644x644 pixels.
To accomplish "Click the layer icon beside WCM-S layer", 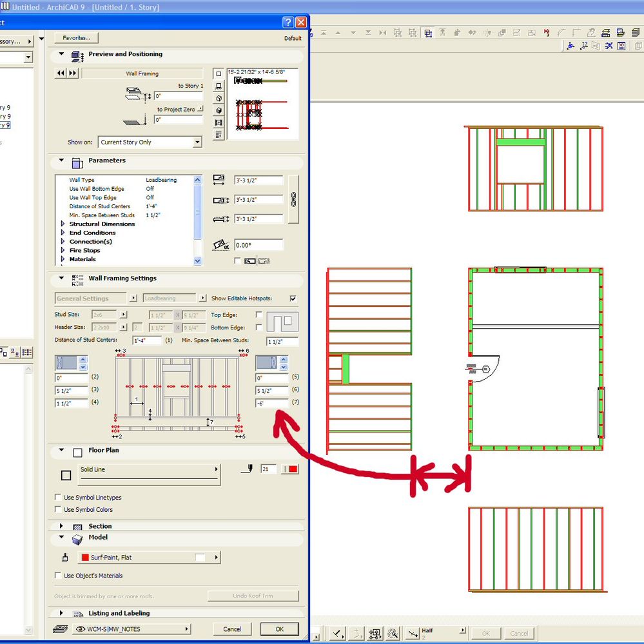I will 61,629.
